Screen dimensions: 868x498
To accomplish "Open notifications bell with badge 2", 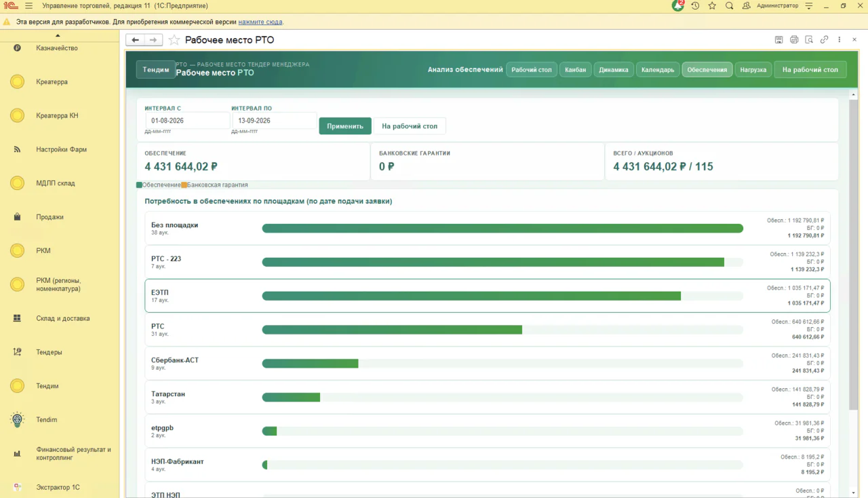I will click(677, 5).
